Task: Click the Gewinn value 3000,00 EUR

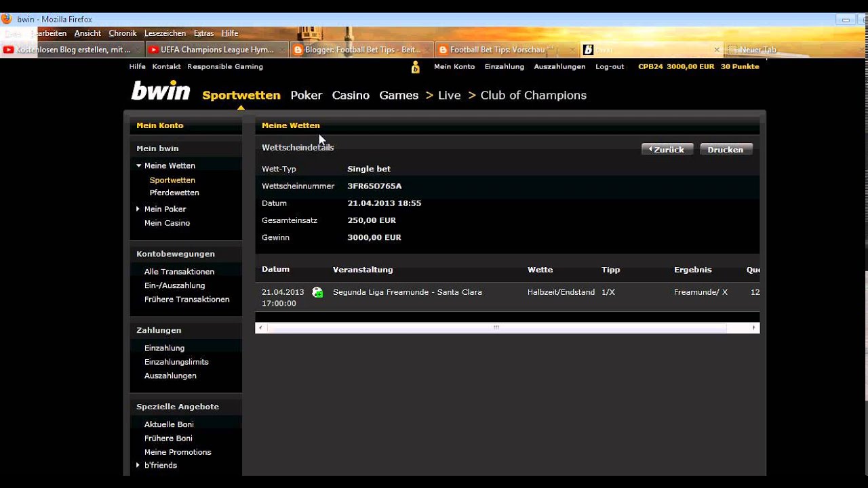Action: point(374,237)
